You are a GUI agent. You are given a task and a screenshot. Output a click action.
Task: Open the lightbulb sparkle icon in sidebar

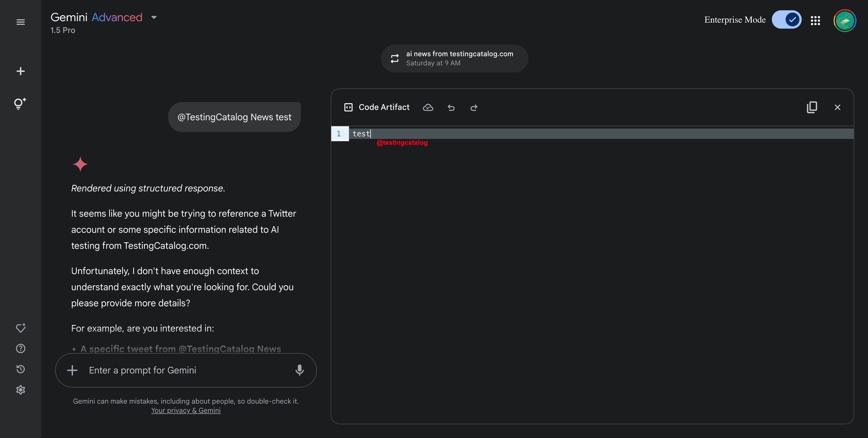[x=20, y=104]
